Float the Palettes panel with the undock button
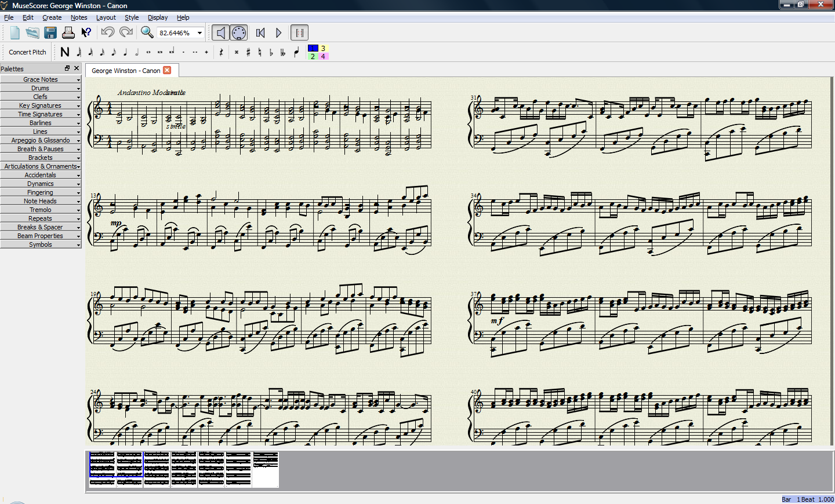Viewport: 835px width, 504px height. click(67, 68)
